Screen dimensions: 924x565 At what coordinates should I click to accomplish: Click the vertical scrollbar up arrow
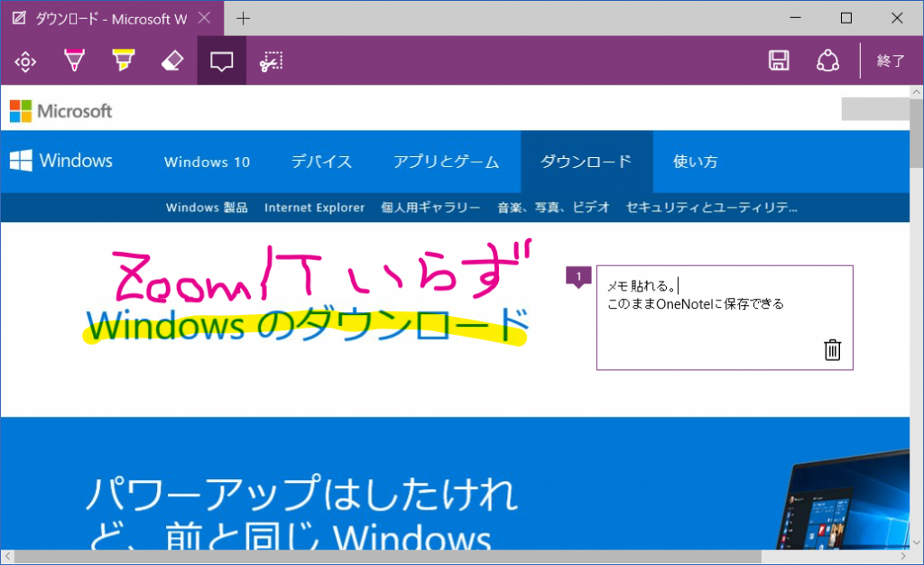(917, 92)
